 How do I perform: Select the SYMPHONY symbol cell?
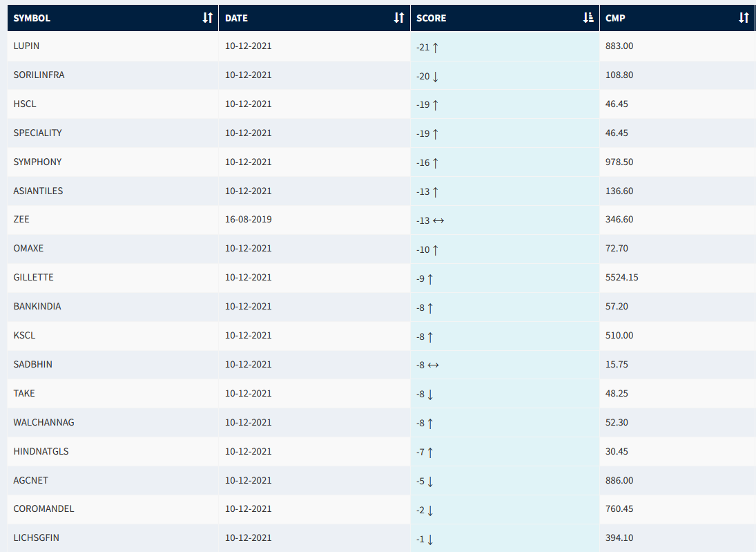coord(113,162)
